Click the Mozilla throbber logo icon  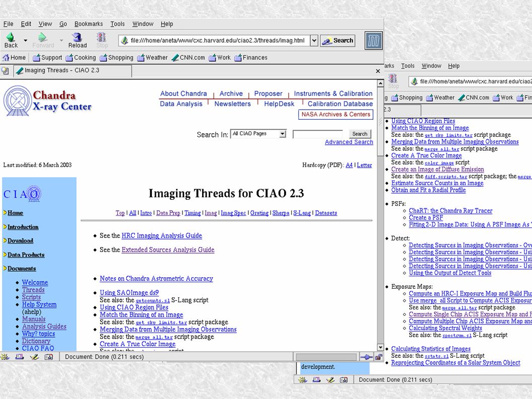(x=374, y=41)
